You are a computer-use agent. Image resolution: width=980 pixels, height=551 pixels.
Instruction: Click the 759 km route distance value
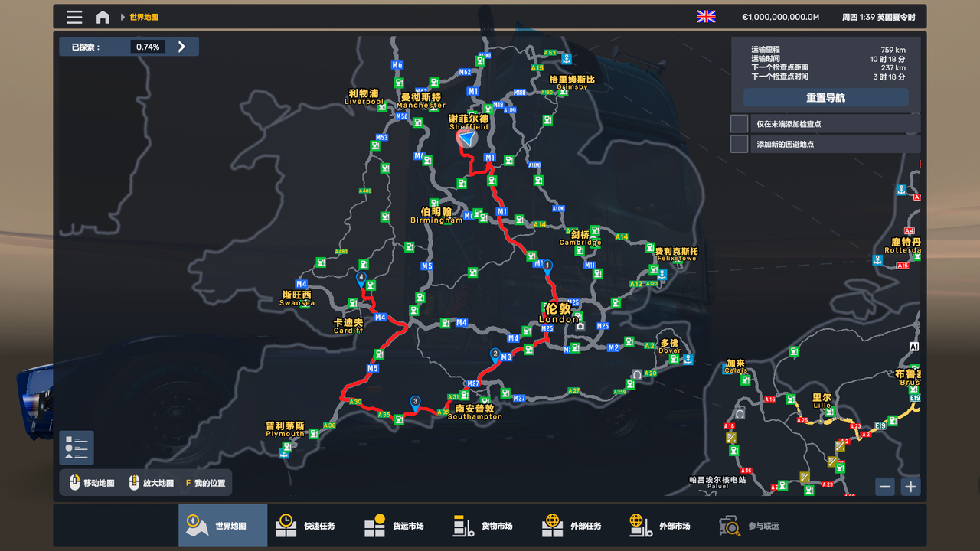(x=893, y=50)
